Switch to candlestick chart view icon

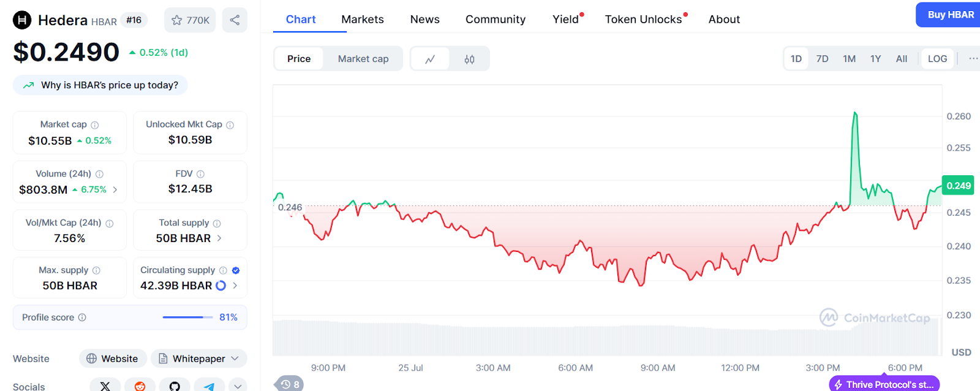[x=469, y=59]
